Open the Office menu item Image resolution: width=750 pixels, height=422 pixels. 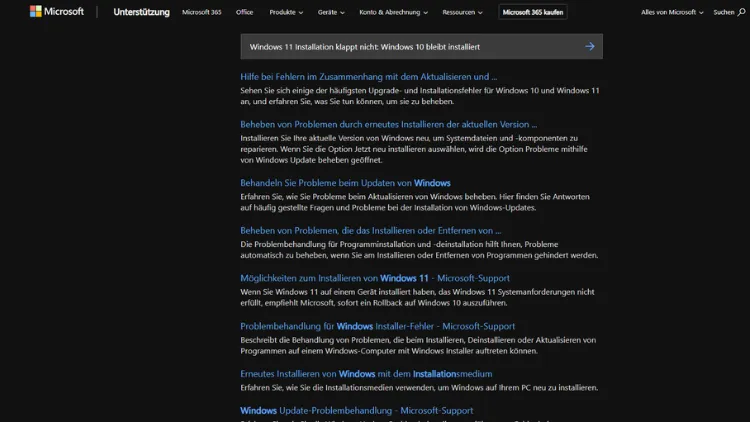[244, 12]
